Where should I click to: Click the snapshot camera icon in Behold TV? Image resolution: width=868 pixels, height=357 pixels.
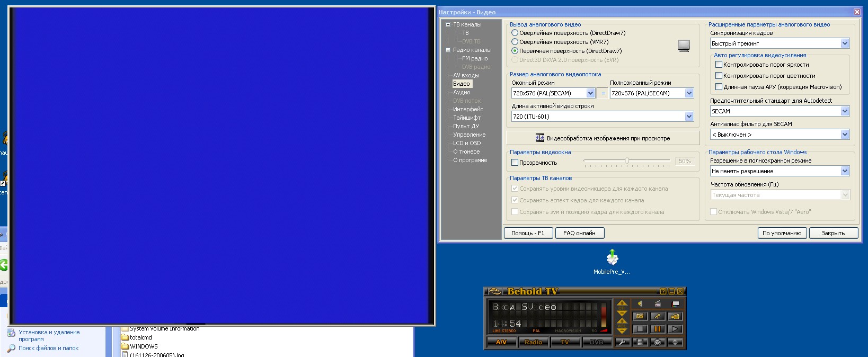tap(640, 316)
